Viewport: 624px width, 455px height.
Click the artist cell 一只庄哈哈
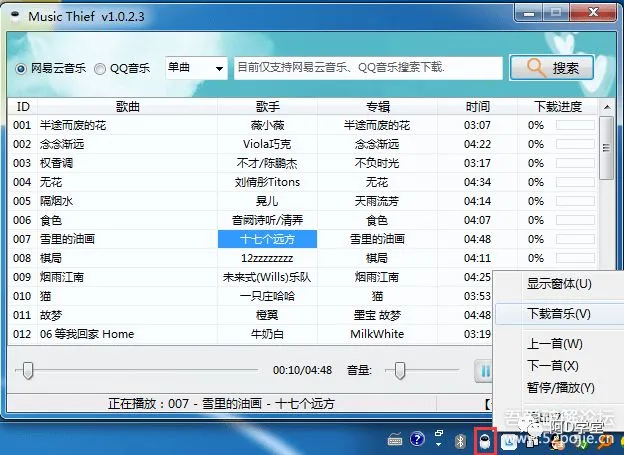coord(267,296)
